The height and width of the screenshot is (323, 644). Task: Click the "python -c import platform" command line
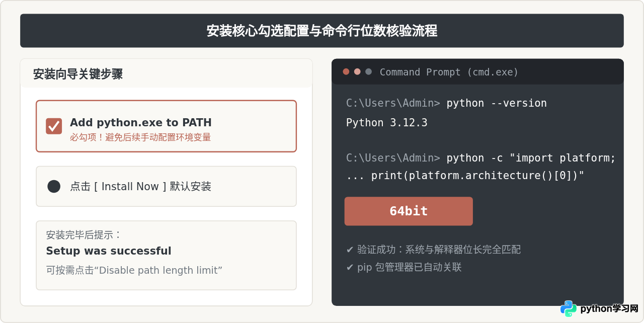click(481, 158)
